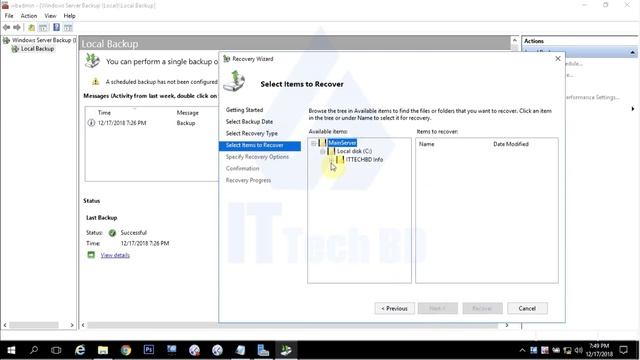Launch Google Chrome from taskbar

coord(126,350)
